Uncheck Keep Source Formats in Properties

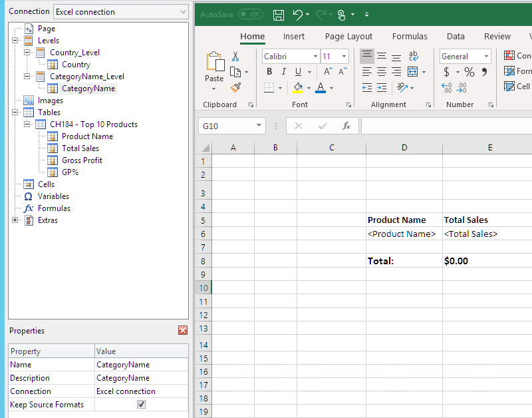pyautogui.click(x=141, y=404)
